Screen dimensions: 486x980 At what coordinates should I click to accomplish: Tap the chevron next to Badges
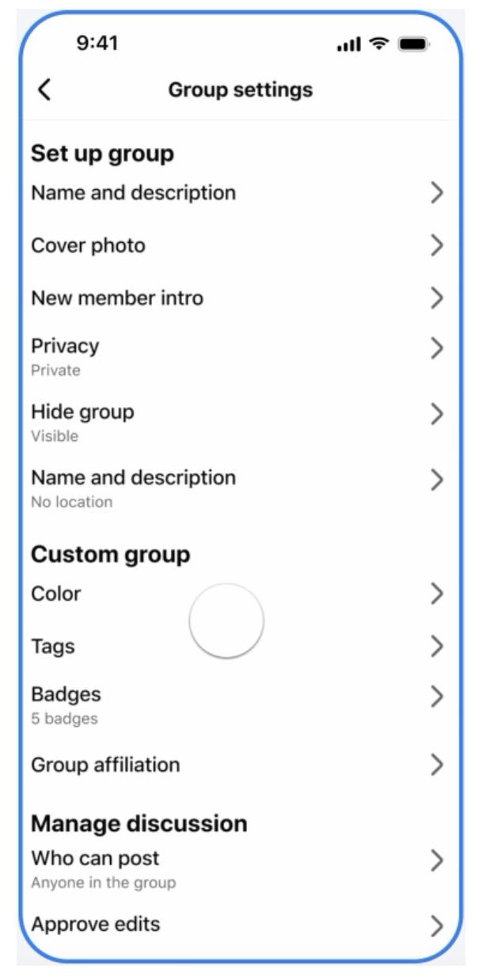pos(436,697)
